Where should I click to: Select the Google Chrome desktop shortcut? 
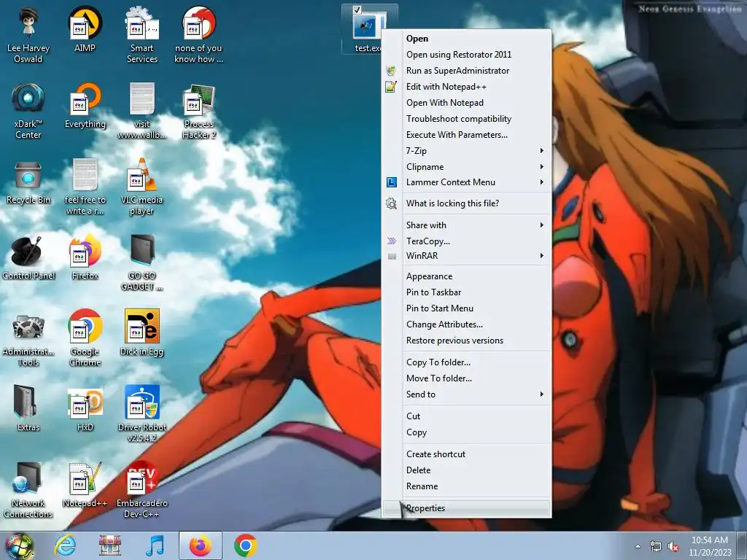tap(85, 338)
